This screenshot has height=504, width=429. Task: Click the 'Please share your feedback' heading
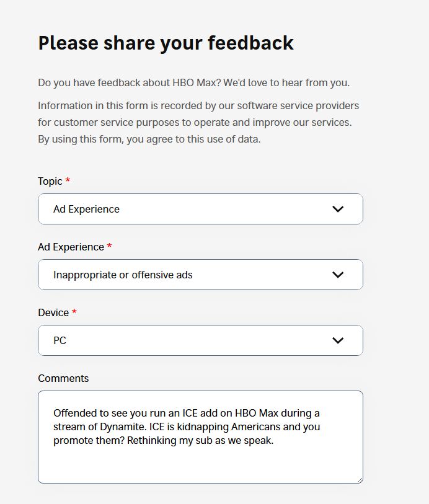coord(166,43)
